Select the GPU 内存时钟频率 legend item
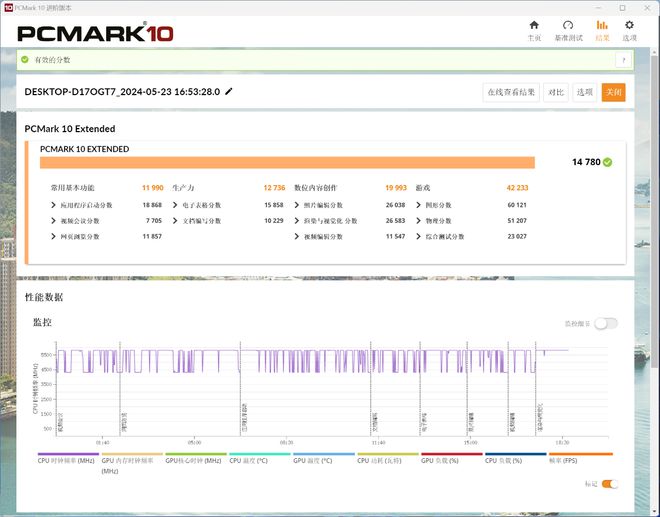 pos(132,464)
